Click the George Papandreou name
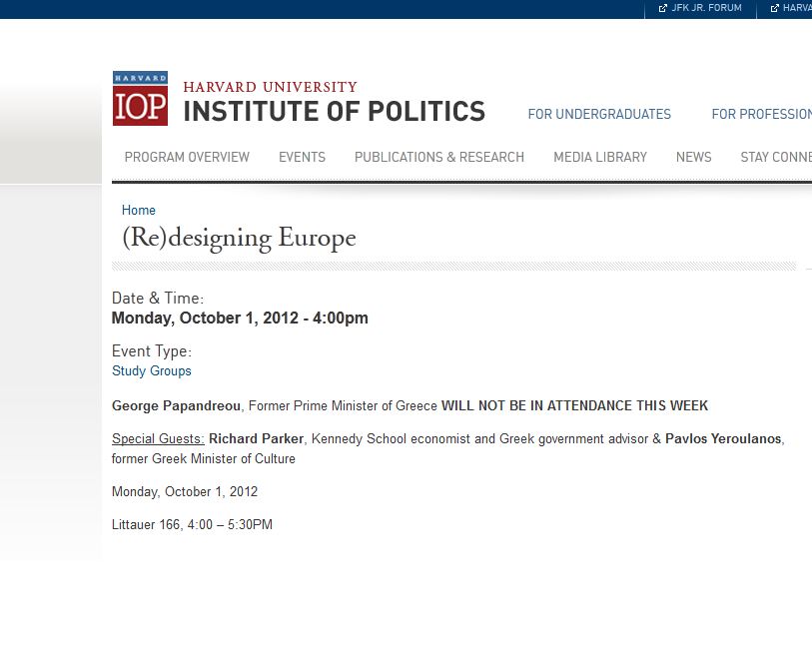812x648 pixels. (x=176, y=405)
